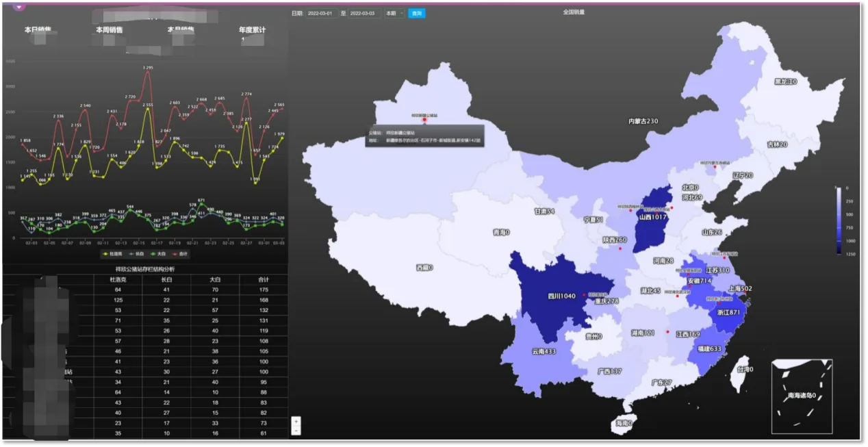
Task: Click the 3 295 peak point on chart
Action: (x=148, y=73)
